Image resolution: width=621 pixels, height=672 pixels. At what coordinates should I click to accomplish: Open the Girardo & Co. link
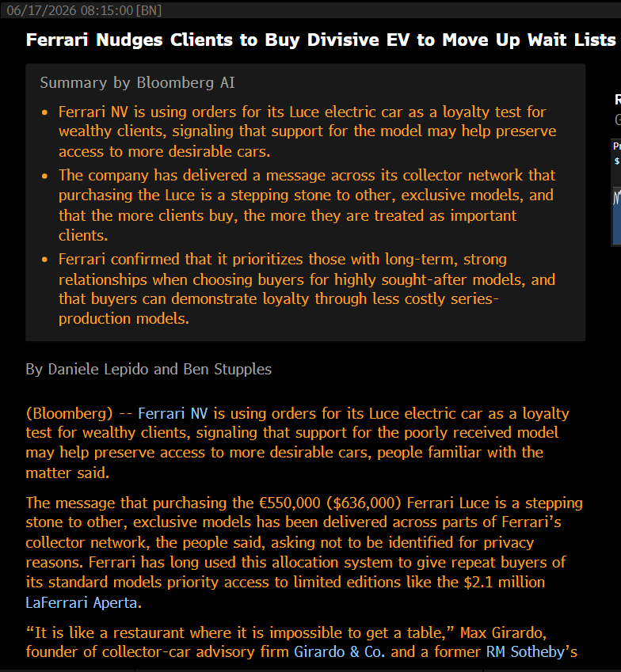pyautogui.click(x=339, y=652)
